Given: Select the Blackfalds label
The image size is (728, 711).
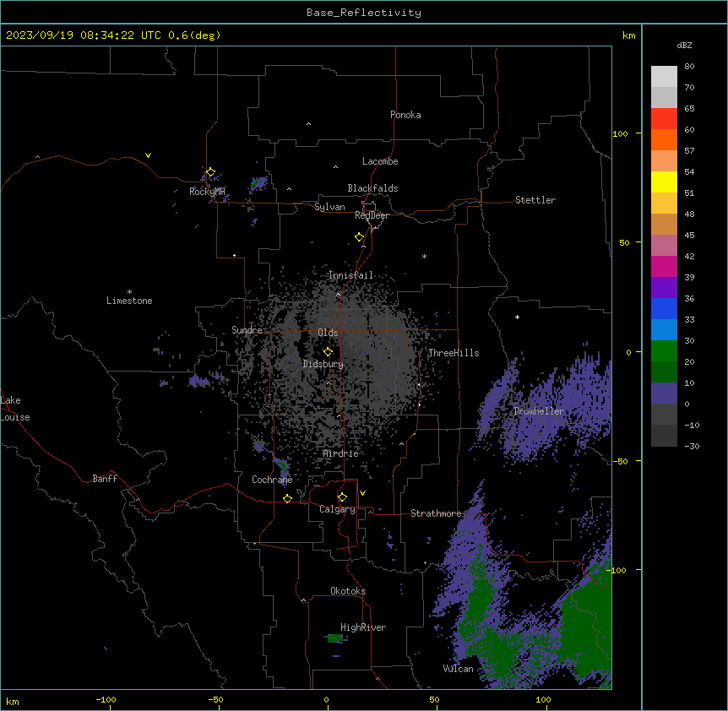Looking at the screenshot, I should (x=372, y=188).
